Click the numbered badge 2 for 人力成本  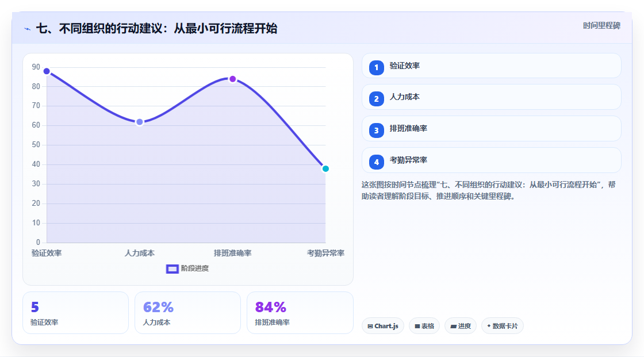point(376,99)
